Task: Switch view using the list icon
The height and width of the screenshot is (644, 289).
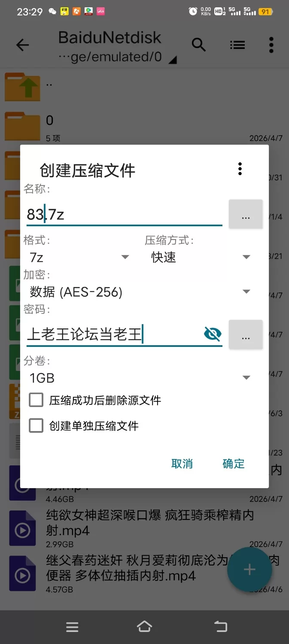Action: 237,45
